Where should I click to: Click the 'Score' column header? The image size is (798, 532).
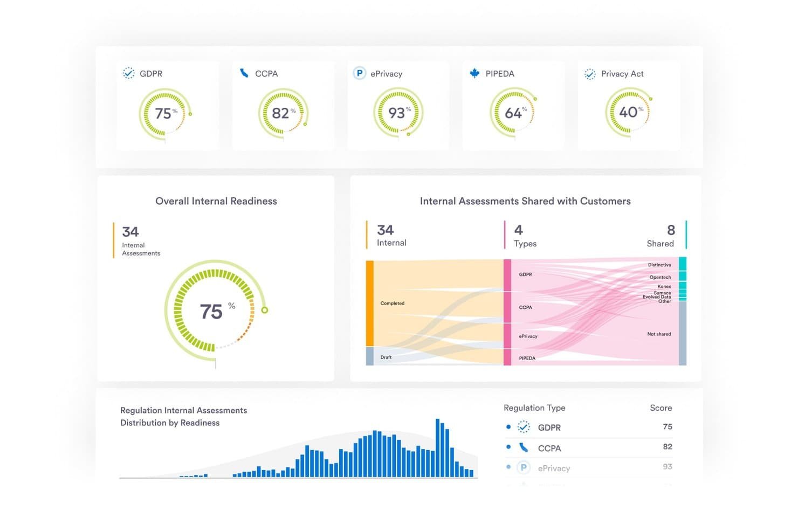tap(661, 408)
